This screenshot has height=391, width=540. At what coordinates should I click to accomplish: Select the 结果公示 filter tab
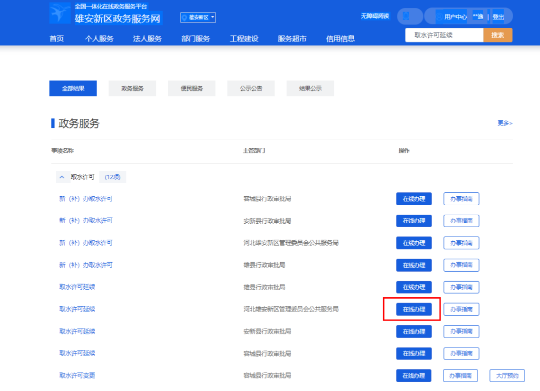[310, 89]
